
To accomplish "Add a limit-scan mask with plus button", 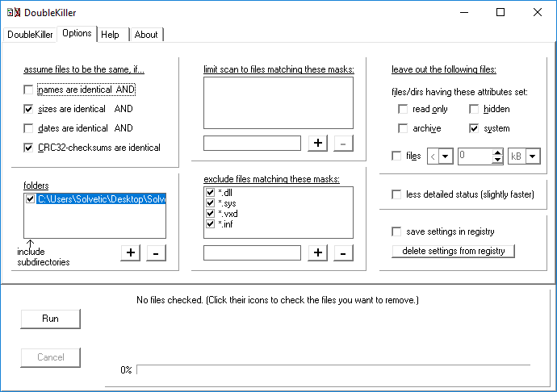I will click(x=317, y=143).
